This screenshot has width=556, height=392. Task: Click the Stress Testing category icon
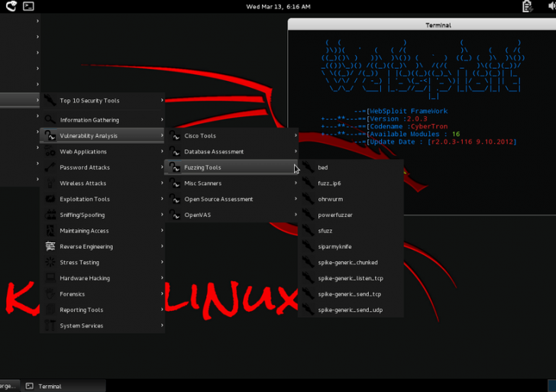(50, 263)
